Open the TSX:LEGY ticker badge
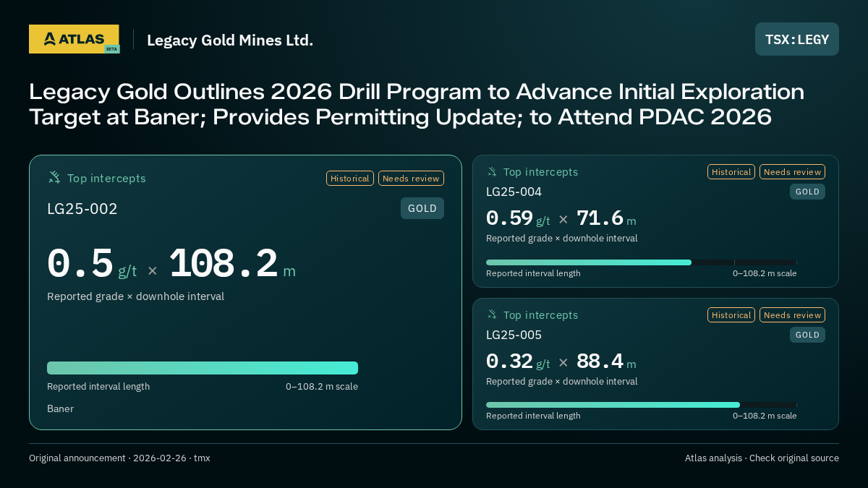 tap(797, 39)
